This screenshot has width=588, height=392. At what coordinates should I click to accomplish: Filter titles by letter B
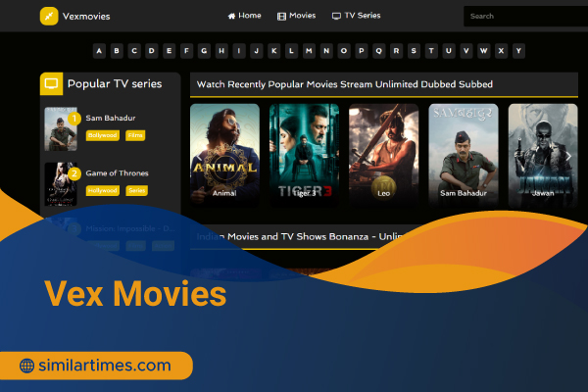(117, 51)
